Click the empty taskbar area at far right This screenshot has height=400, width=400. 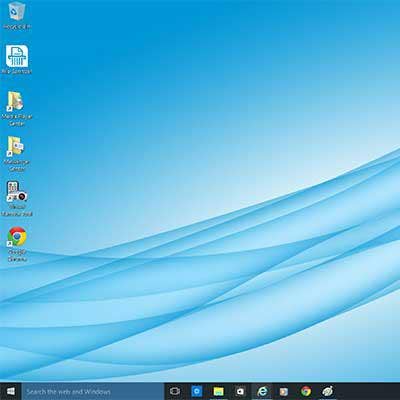368,391
